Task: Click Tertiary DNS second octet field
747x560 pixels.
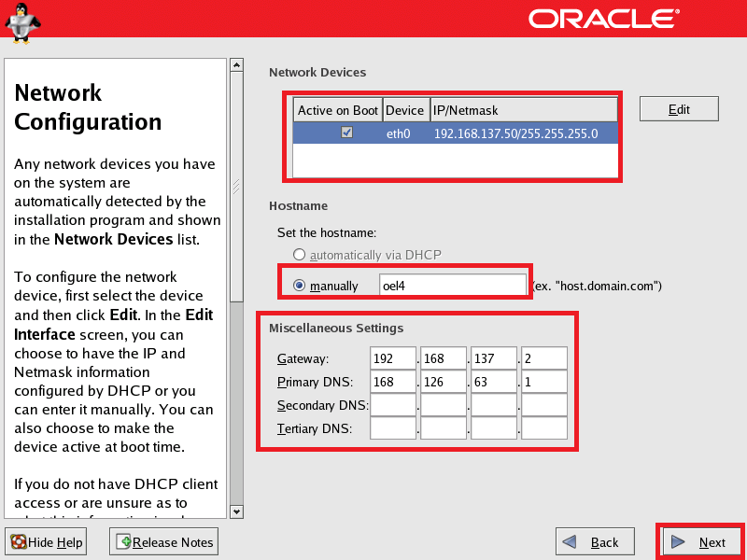Action: pyautogui.click(x=444, y=428)
